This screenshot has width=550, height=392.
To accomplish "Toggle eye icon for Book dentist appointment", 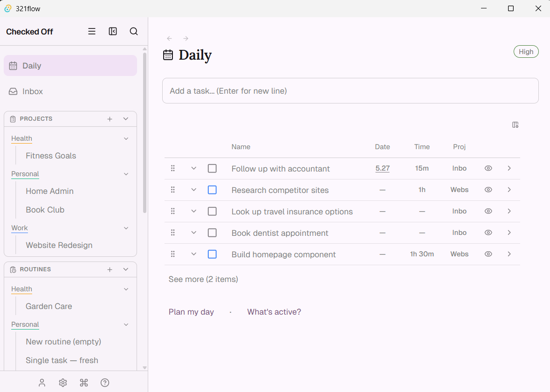I will 488,233.
